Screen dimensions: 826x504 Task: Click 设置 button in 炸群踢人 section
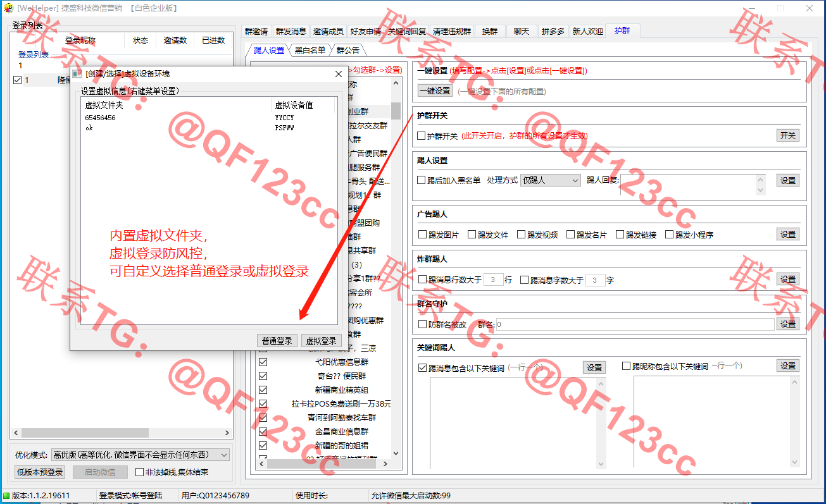(788, 279)
